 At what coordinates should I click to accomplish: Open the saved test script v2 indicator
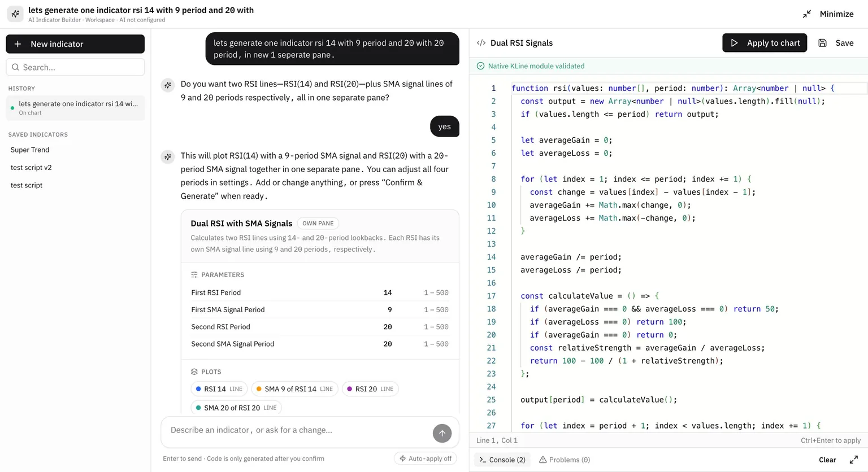tap(31, 167)
